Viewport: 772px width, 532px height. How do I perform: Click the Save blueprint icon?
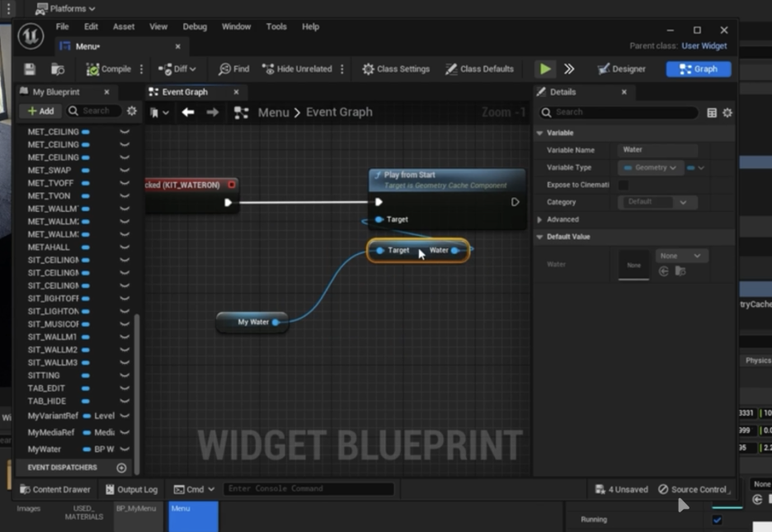point(30,69)
